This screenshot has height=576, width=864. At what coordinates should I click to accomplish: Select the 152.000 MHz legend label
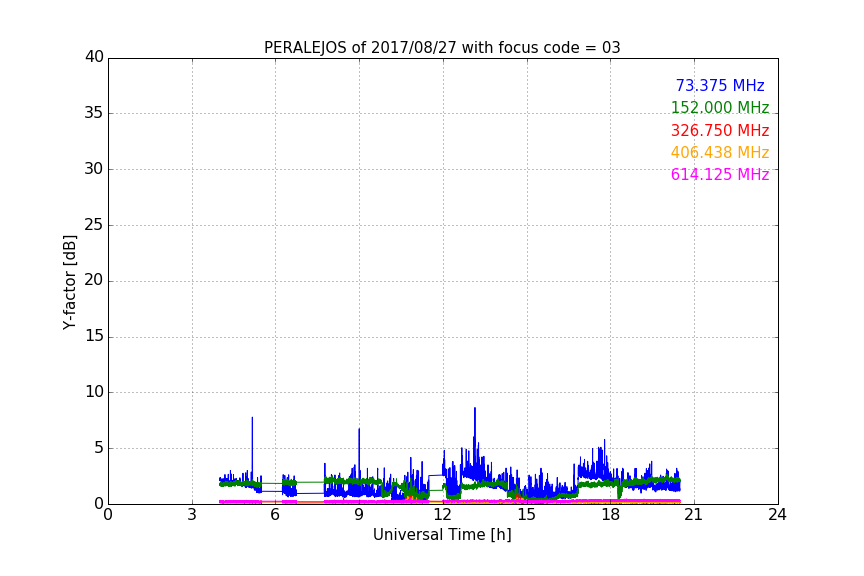(720, 108)
